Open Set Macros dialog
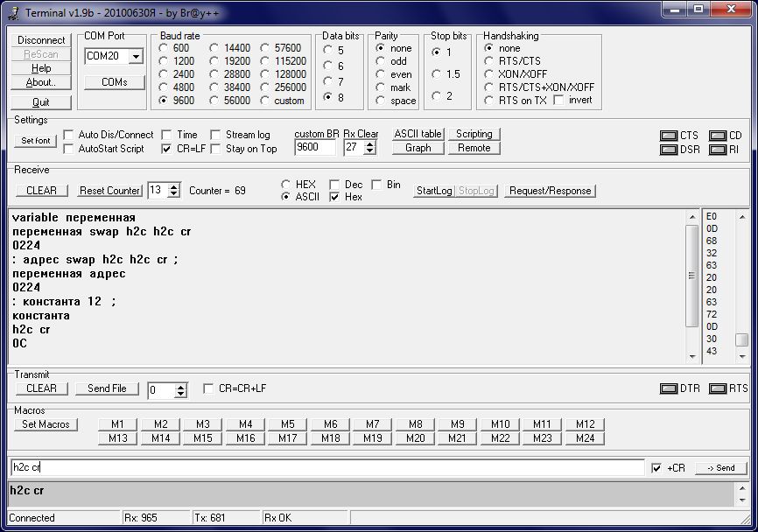758x532 pixels. (x=46, y=424)
